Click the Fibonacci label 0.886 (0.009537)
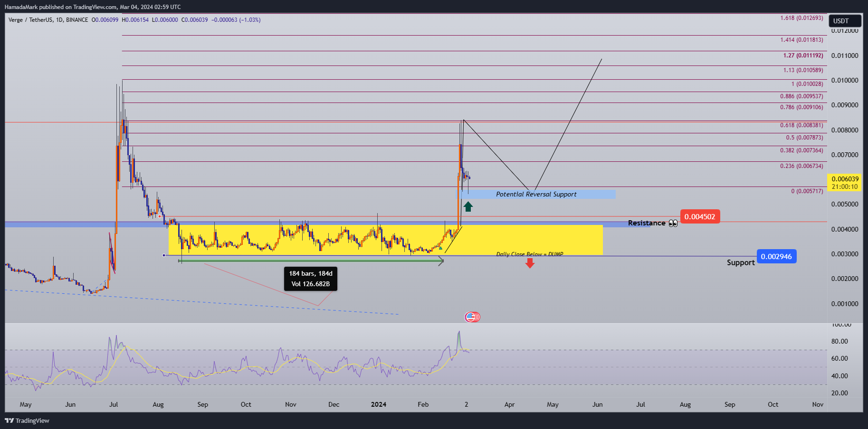The height and width of the screenshot is (429, 868). [801, 96]
